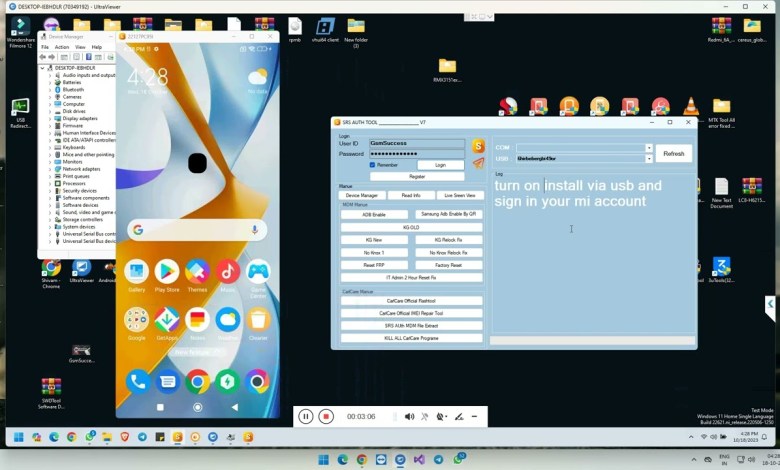Open the orange SRS logo icon

(478, 146)
